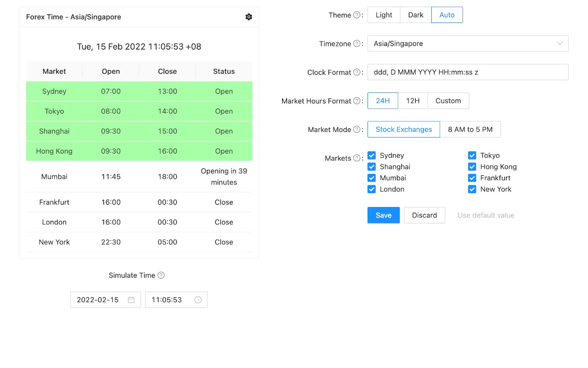The width and height of the screenshot is (588, 368).
Task: Click the Theme help question icon
Action: pos(356,15)
